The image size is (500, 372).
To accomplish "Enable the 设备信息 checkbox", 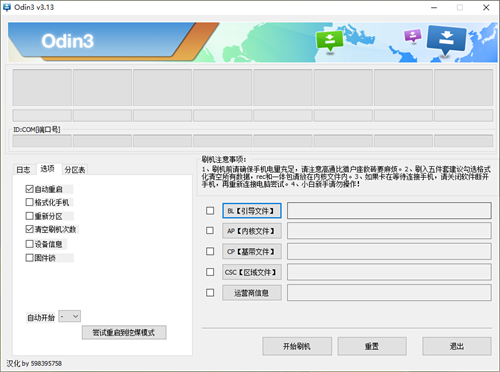I will [29, 244].
